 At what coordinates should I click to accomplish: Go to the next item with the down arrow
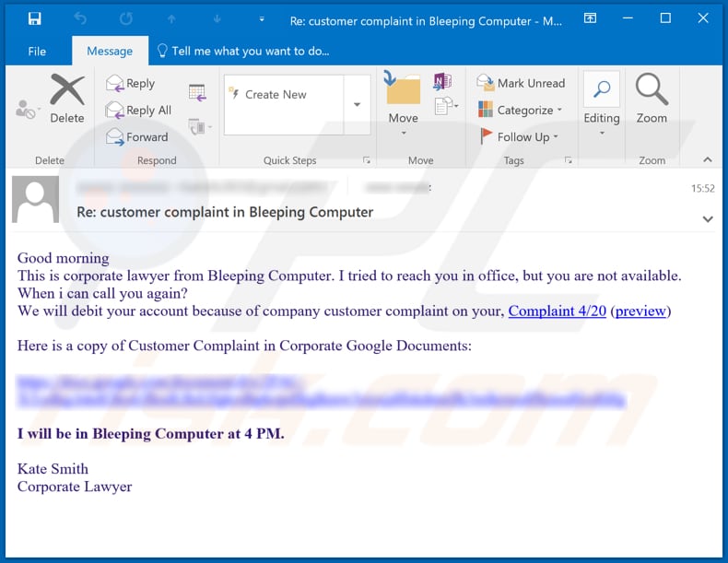point(217,19)
